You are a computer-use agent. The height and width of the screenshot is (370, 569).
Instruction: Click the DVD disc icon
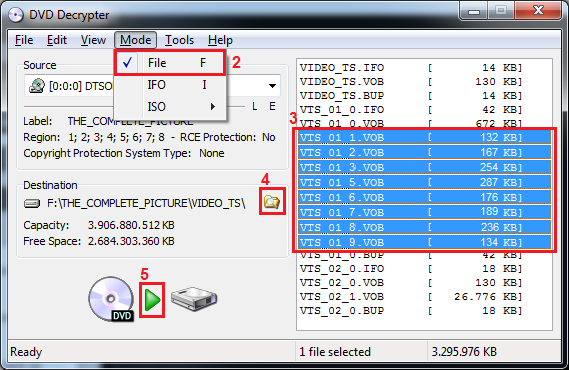[111, 299]
